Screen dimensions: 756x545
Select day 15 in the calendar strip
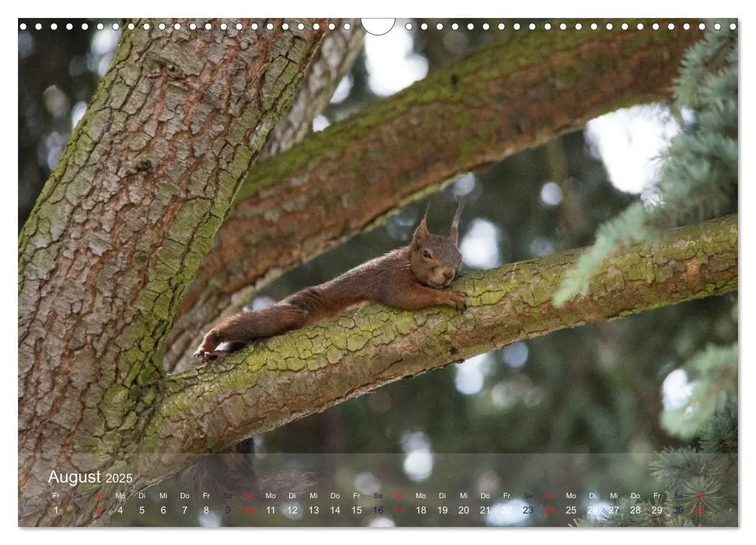click(356, 510)
